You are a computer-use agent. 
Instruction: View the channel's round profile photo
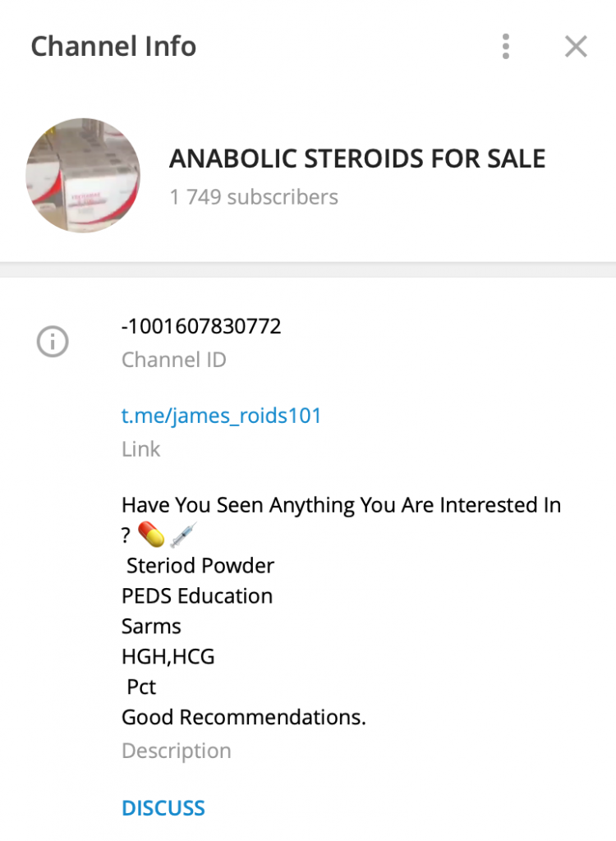pos(83,176)
